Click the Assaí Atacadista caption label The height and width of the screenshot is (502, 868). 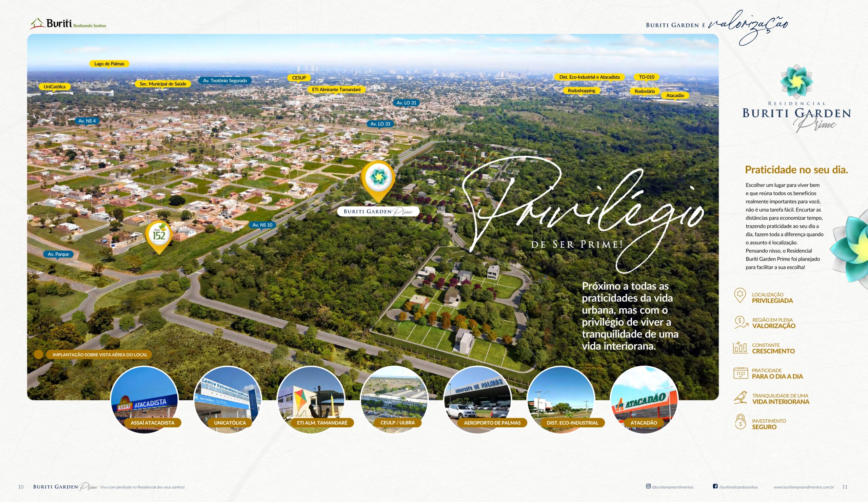pyautogui.click(x=152, y=423)
